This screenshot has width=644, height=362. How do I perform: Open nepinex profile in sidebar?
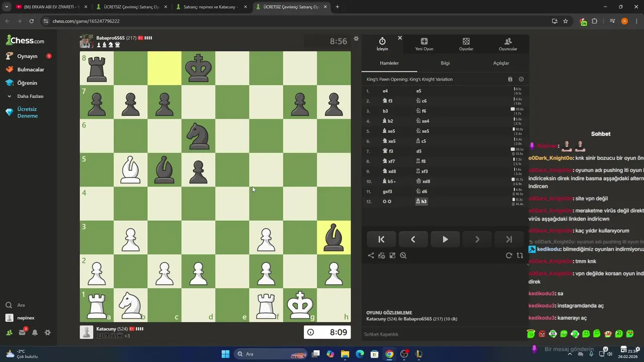coord(26,318)
